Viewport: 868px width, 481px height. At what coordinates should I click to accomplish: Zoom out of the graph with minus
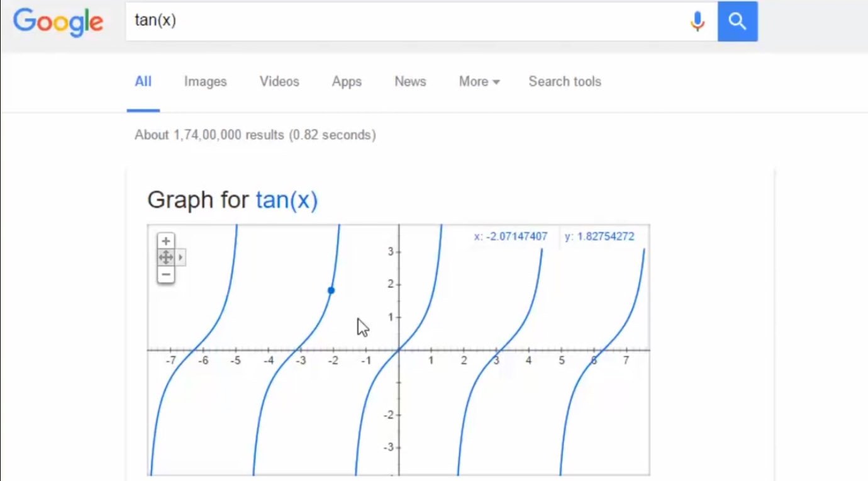pyautogui.click(x=165, y=274)
